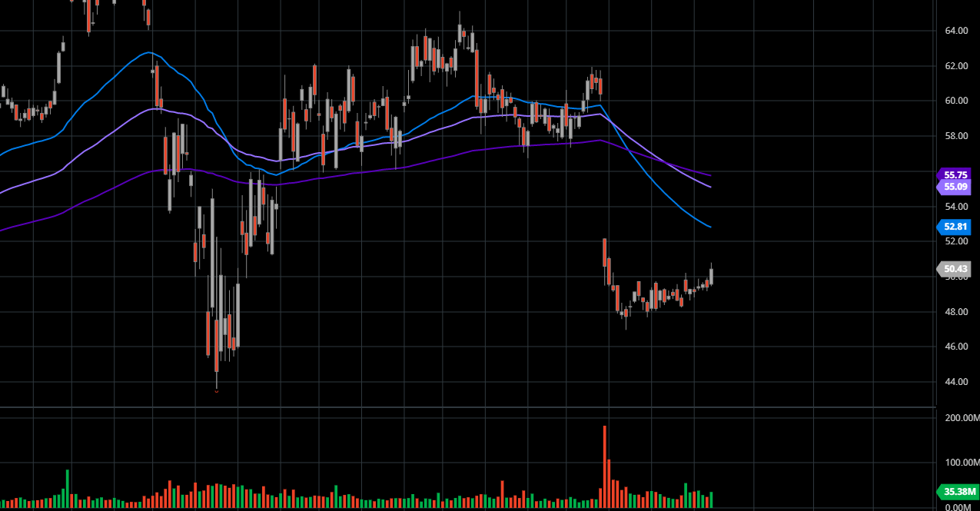Click the 46.00 price axis label
Viewport: 980px width, 511px height.
(955, 347)
